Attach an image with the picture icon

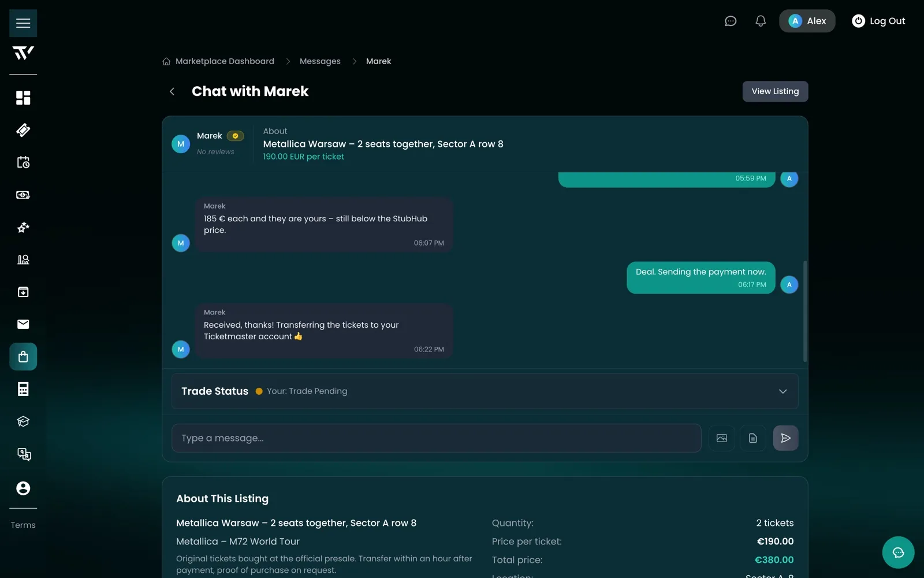pos(722,438)
